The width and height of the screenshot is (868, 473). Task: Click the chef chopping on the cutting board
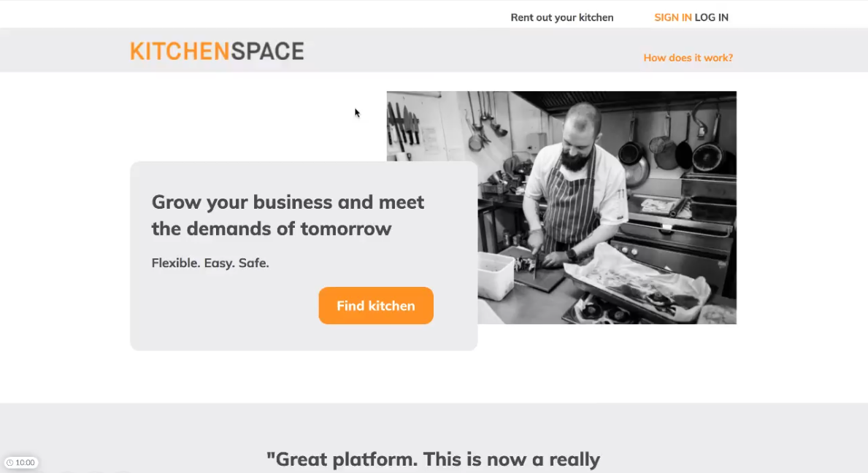570,188
